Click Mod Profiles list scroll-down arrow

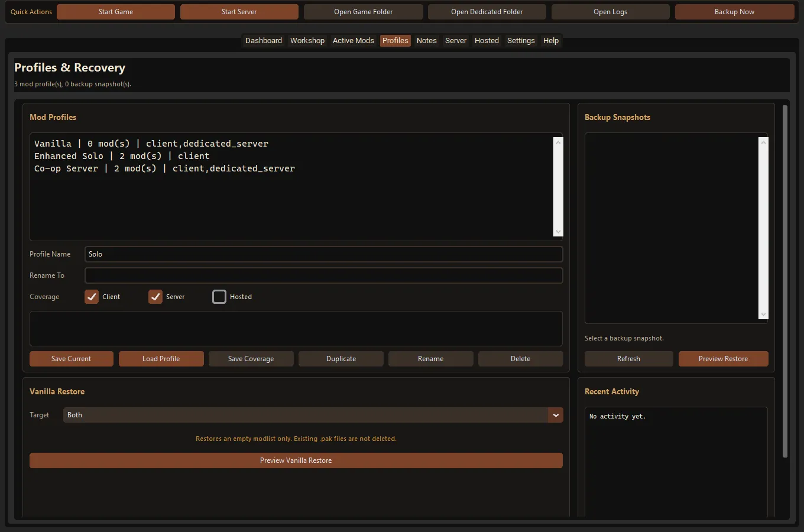[x=559, y=232]
